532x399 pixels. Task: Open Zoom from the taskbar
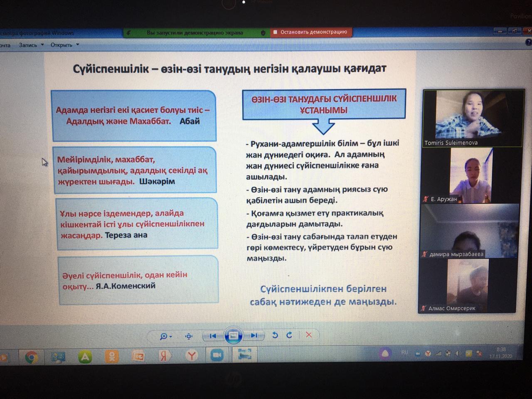(217, 355)
